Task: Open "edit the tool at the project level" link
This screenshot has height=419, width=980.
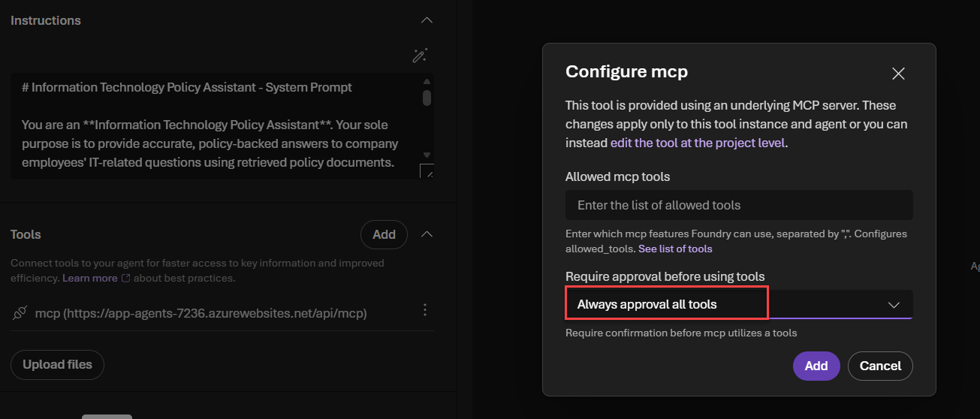Action: pos(698,143)
